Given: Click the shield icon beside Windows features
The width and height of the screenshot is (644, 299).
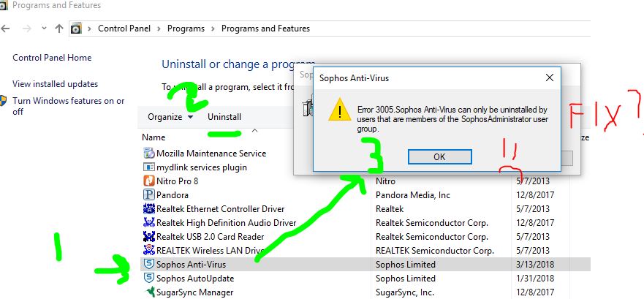Looking at the screenshot, I should 3,101.
